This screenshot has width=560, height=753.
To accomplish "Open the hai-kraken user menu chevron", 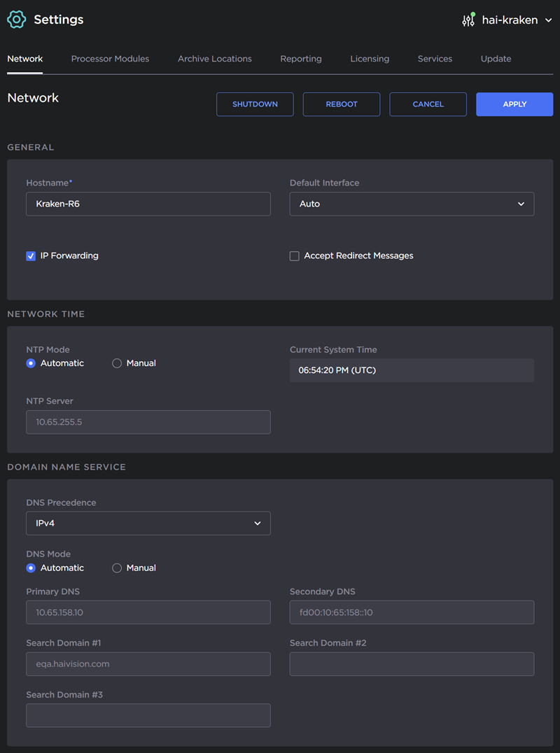I will [548, 20].
